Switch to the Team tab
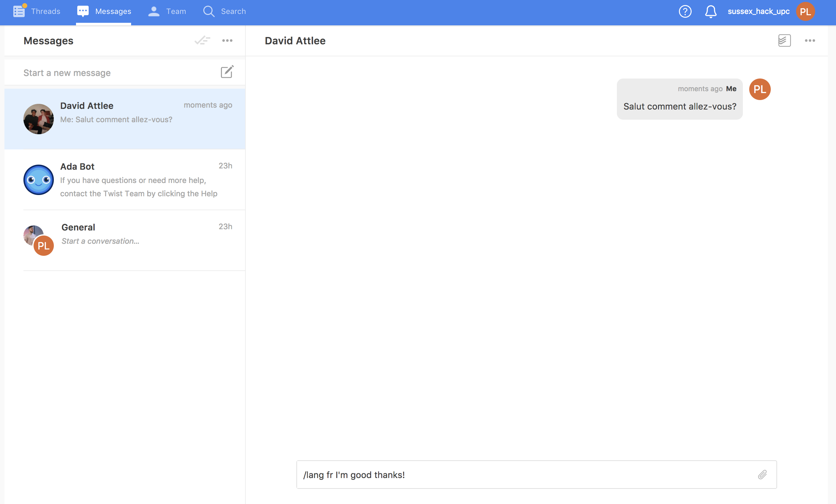 (167, 11)
